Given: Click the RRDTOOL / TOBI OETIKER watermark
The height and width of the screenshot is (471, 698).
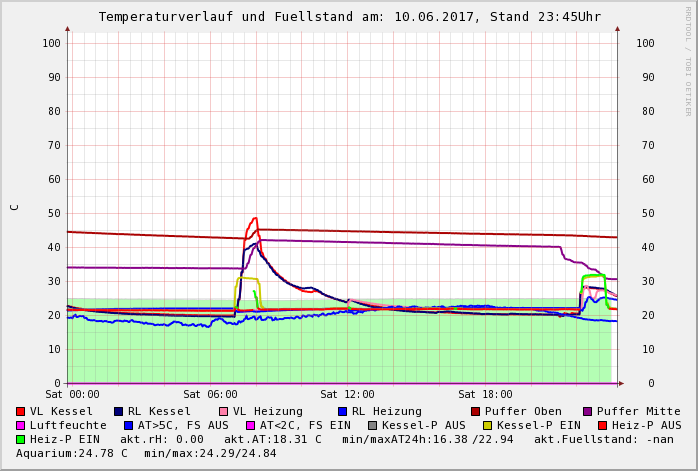Looking at the screenshot, I should pos(688,61).
